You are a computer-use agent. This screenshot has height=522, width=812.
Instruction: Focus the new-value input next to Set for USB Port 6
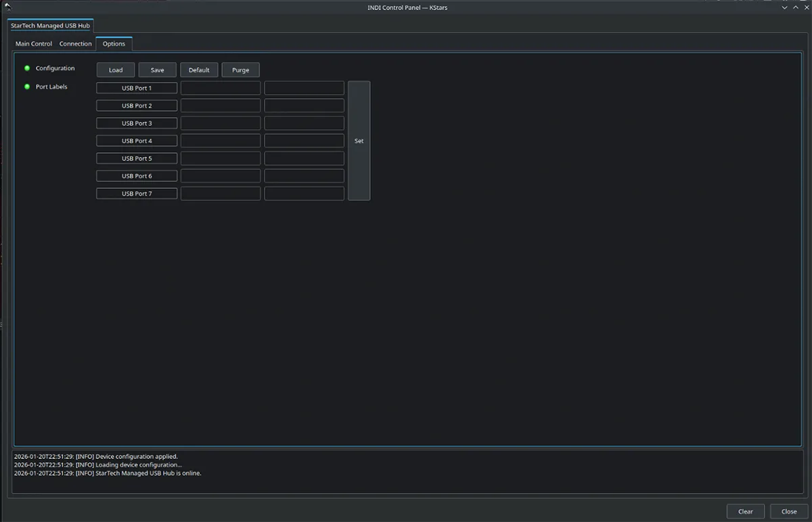304,176
